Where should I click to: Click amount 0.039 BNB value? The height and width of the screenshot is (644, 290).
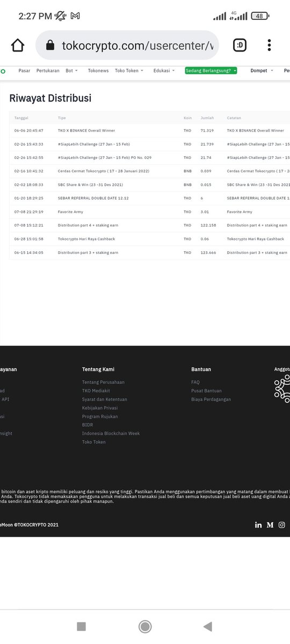206,171
